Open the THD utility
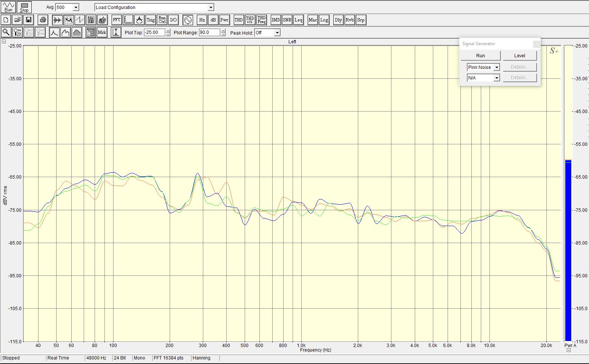The height and width of the screenshot is (364, 589). coord(239,20)
